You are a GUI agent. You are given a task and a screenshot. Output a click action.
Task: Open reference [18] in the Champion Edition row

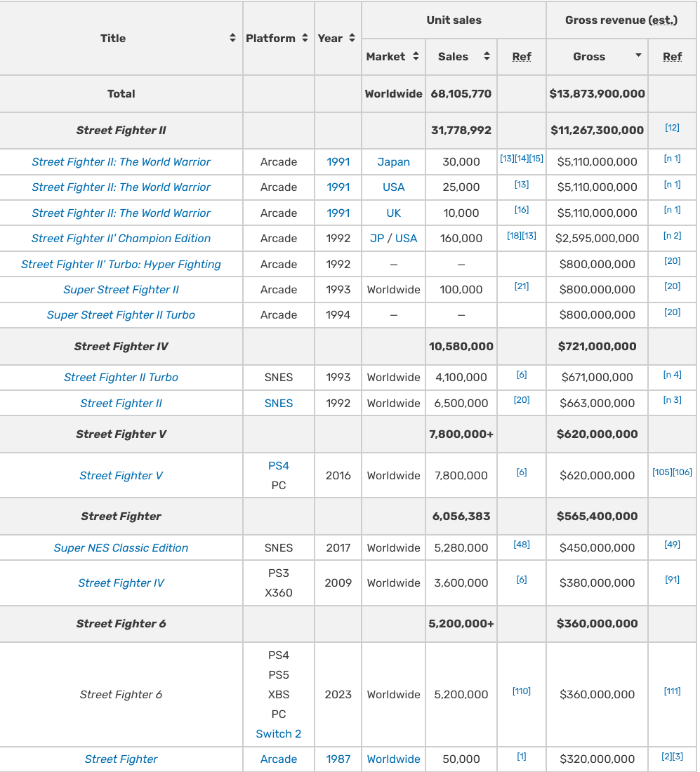click(x=514, y=235)
